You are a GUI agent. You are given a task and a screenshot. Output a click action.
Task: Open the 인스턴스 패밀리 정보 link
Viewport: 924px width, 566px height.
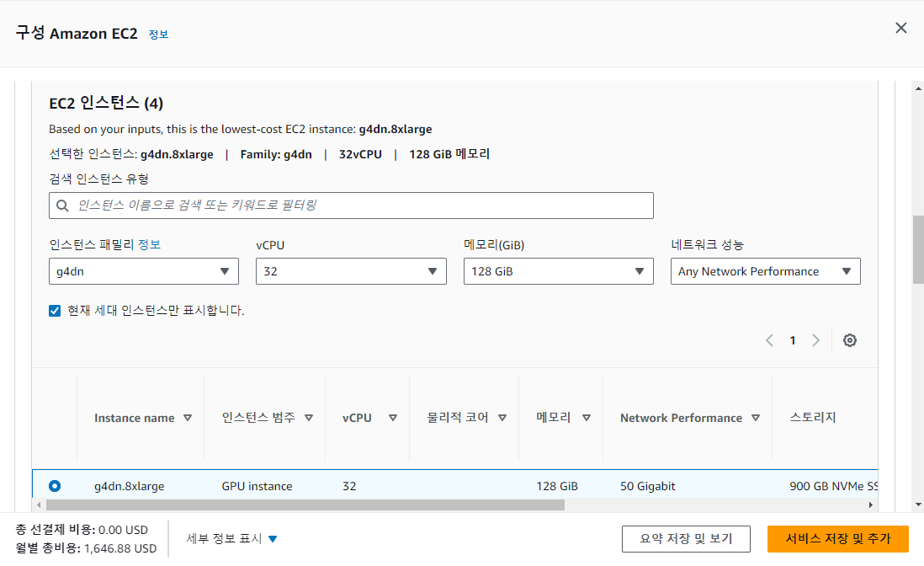149,244
